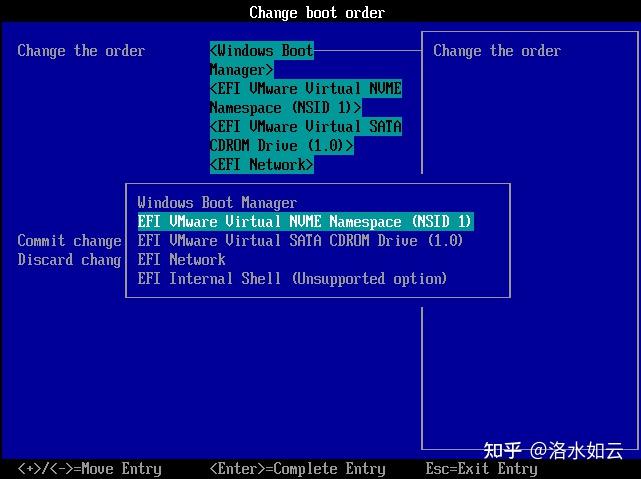This screenshot has height=479, width=641.
Task: Select Windows Boot Manager in popup list
Action: [x=217, y=203]
